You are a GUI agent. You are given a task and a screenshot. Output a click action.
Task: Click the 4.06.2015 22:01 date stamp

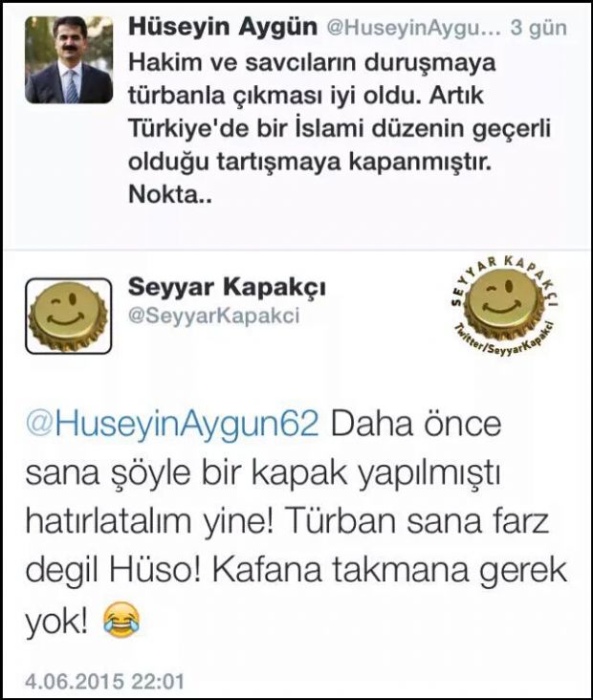(104, 682)
